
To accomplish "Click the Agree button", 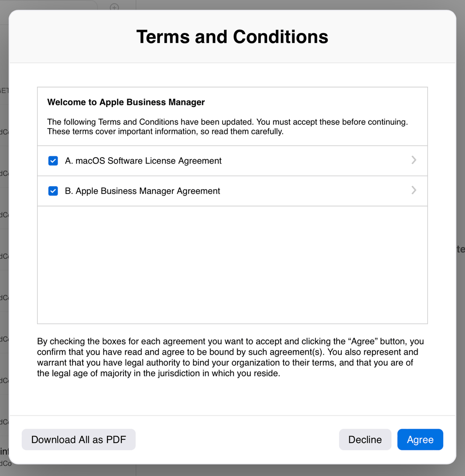I will point(420,440).
